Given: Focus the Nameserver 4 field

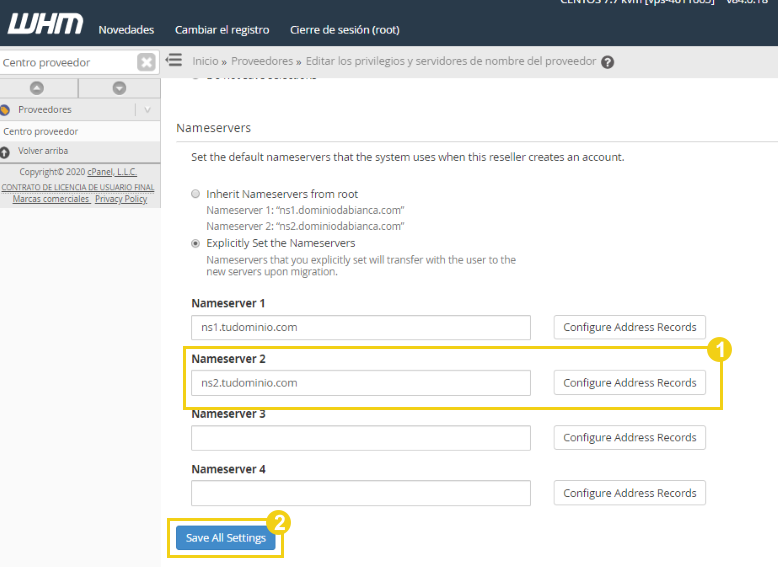Looking at the screenshot, I should click(x=361, y=493).
